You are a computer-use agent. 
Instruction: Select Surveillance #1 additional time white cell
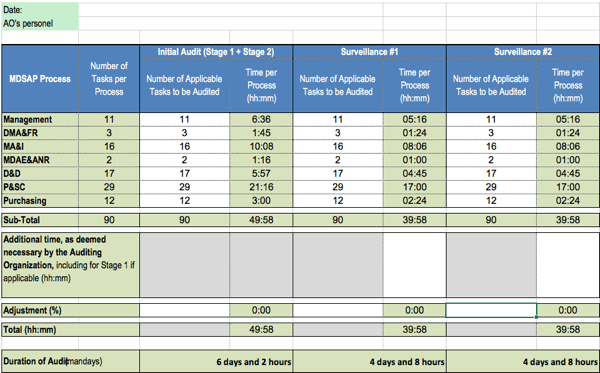point(414,265)
